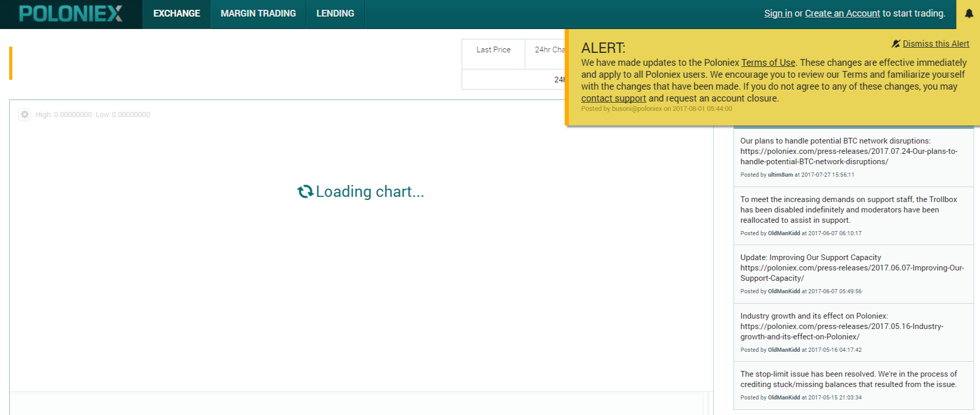Go to the Lending tab
The image size is (980, 415).
point(335,14)
